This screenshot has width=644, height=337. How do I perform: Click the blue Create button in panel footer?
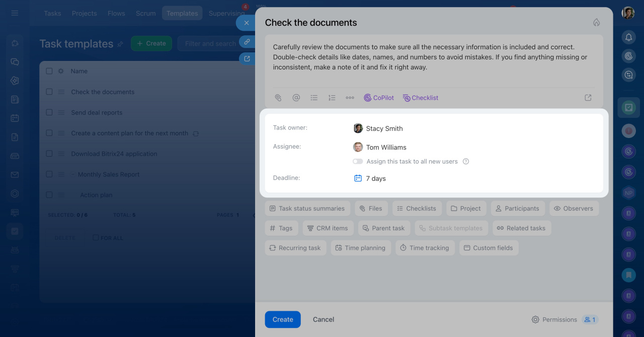pos(283,319)
